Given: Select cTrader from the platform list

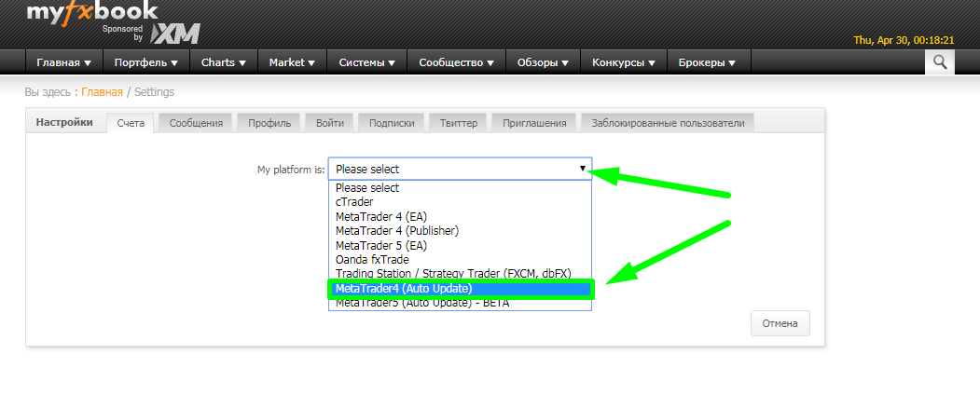Looking at the screenshot, I should point(460,202).
